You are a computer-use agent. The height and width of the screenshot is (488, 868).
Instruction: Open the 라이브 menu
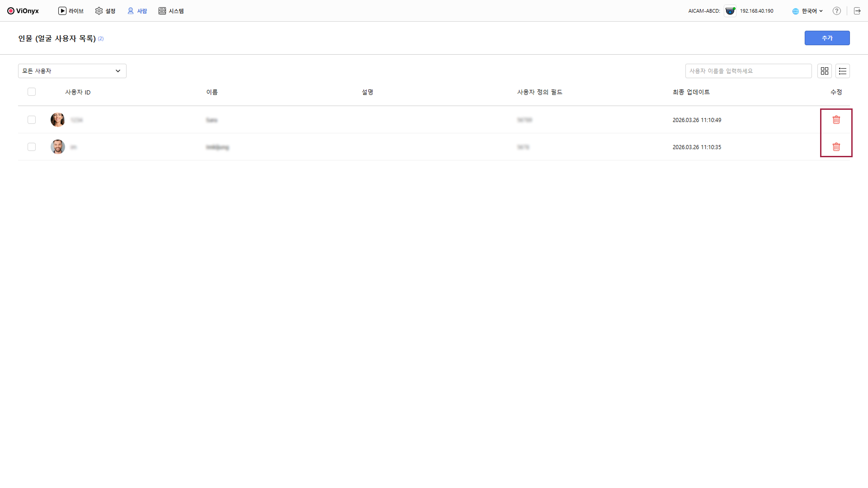[x=71, y=11]
